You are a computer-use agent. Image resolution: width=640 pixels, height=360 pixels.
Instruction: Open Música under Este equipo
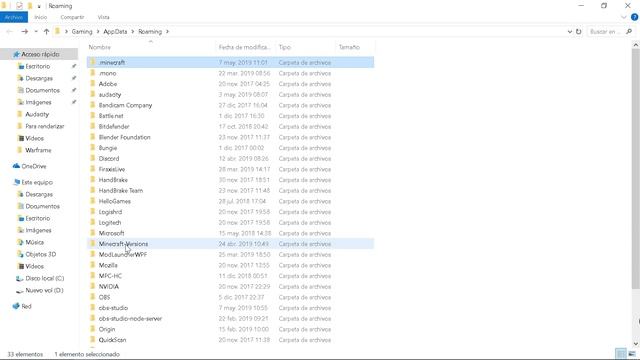coord(34,242)
